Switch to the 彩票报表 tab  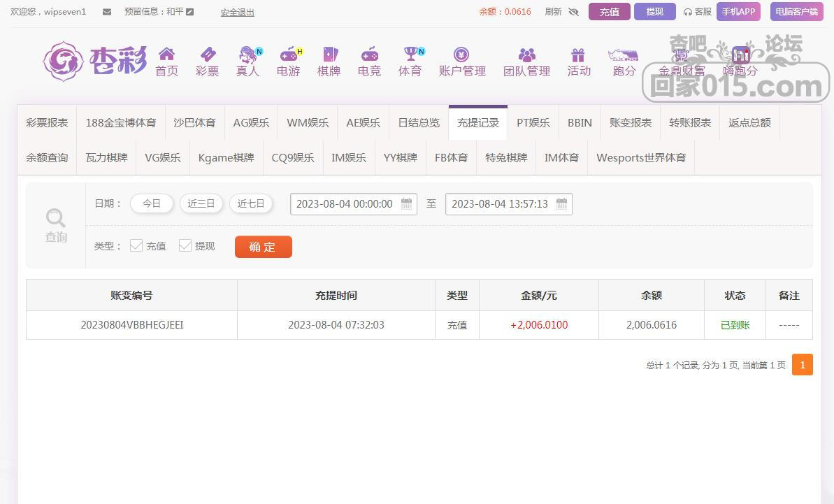(48, 123)
